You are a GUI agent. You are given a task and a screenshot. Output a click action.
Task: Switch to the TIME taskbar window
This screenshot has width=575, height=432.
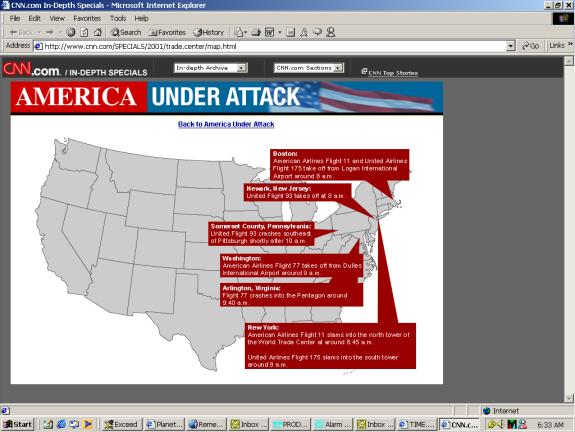coord(417,424)
